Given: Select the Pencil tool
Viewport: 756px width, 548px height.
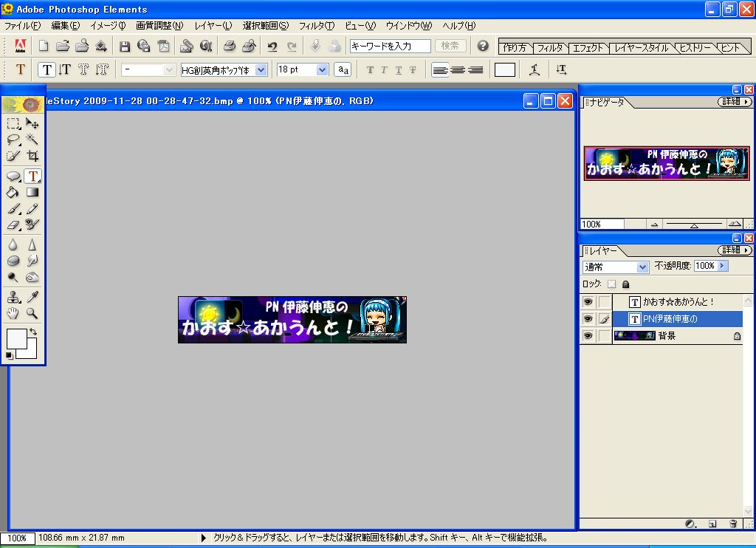Looking at the screenshot, I should click(x=32, y=208).
